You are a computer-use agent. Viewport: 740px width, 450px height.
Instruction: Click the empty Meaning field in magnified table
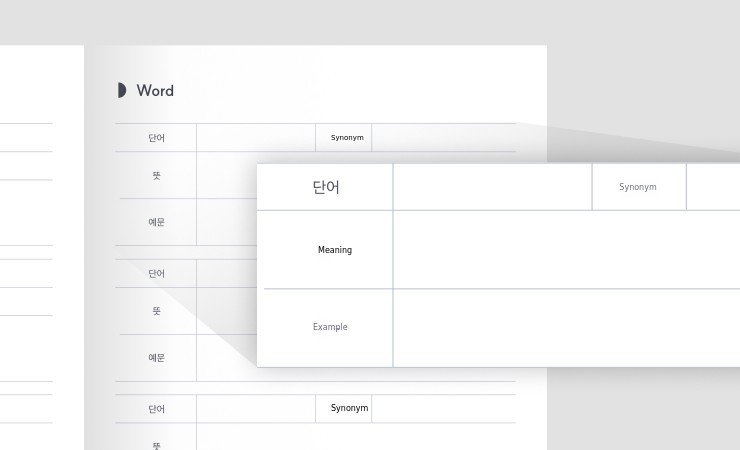point(565,250)
